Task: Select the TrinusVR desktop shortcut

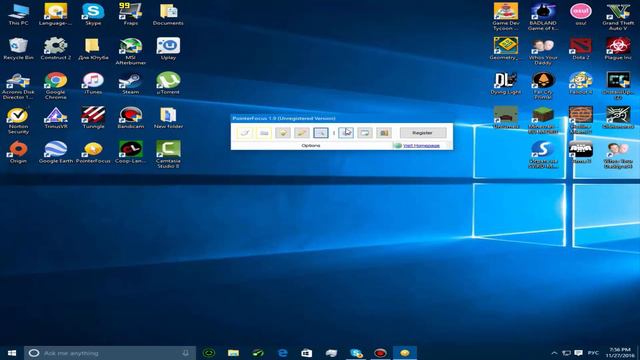Action: (x=56, y=118)
